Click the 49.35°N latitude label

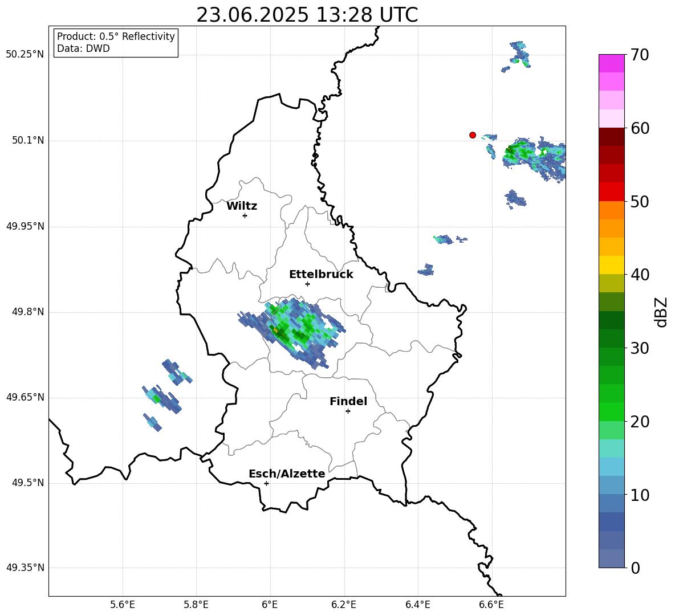pos(25,568)
